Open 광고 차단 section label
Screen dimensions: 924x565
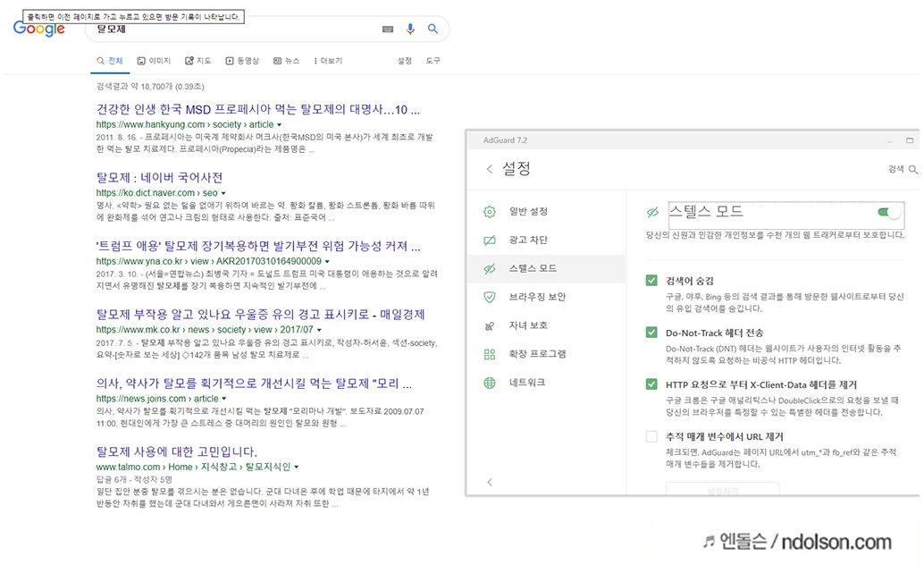pos(529,240)
